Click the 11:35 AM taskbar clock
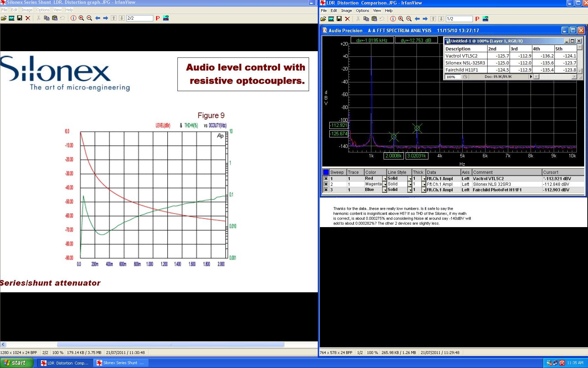588x368 pixels. tap(575, 363)
